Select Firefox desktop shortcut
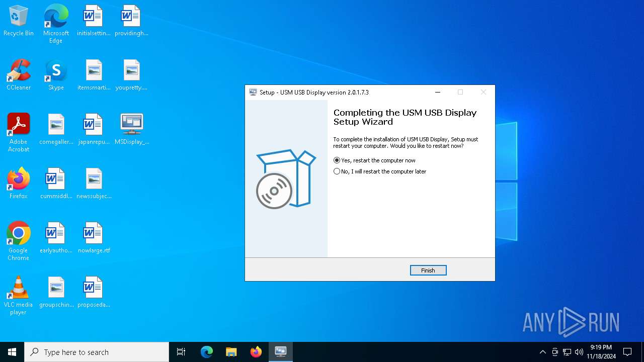 click(19, 184)
